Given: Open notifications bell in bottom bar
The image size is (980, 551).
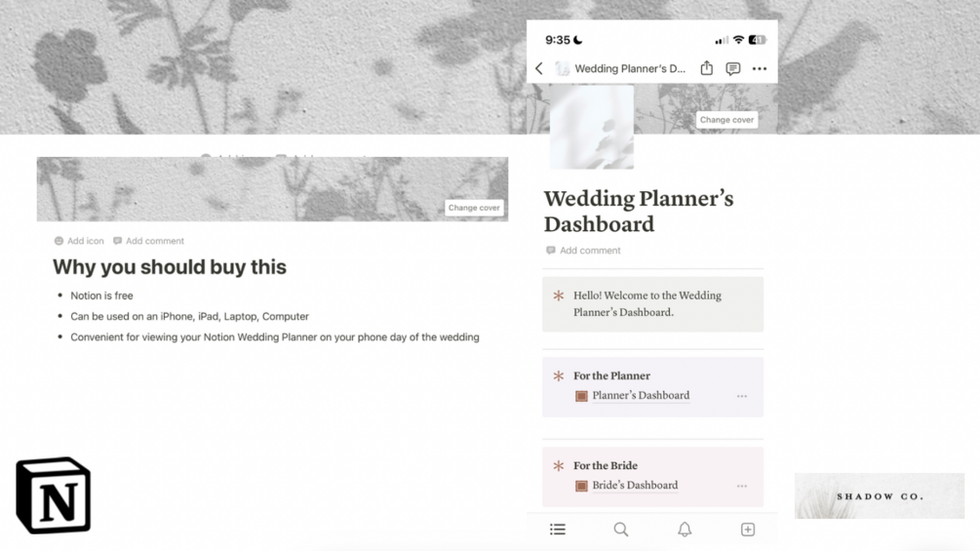Looking at the screenshot, I should point(685,530).
